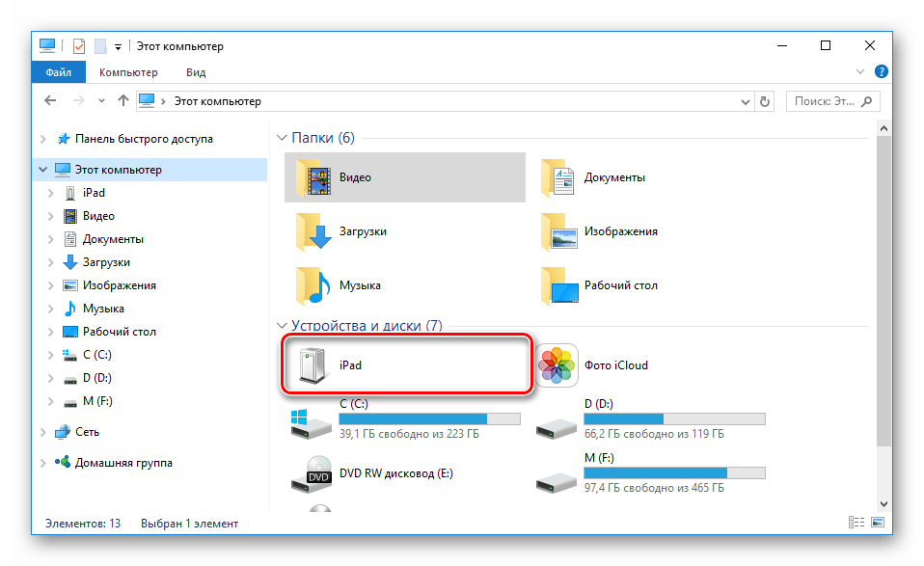Expand the Панель быстрого доступа tree node

coord(42,139)
